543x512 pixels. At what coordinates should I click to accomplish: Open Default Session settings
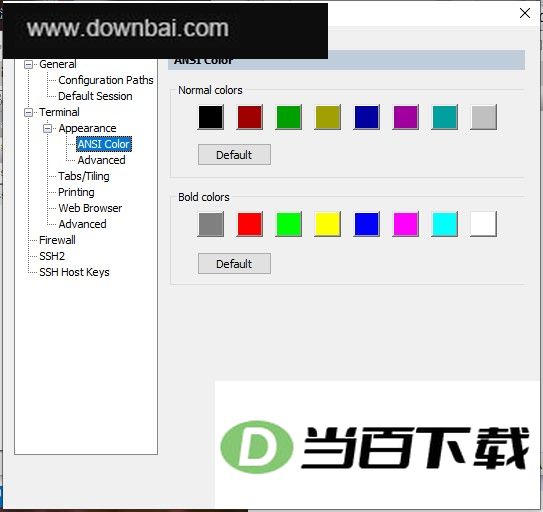pos(95,96)
